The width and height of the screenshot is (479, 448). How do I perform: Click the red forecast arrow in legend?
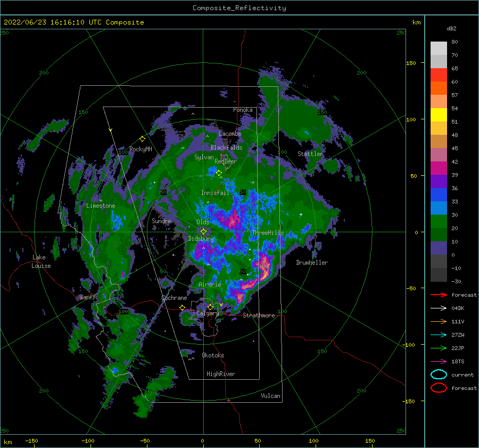coord(439,295)
